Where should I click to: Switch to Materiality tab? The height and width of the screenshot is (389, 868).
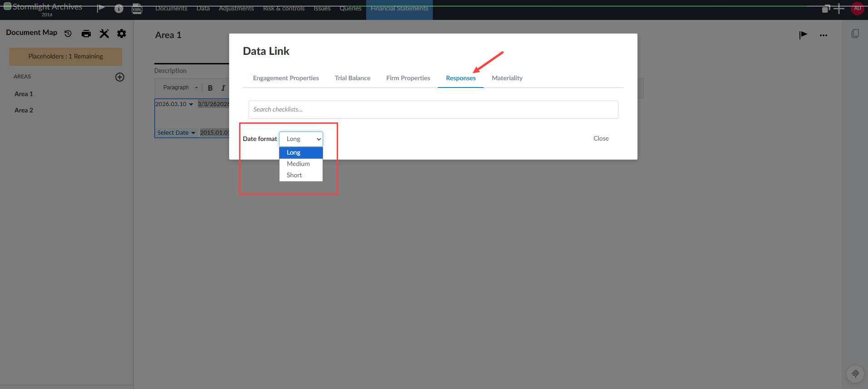507,78
